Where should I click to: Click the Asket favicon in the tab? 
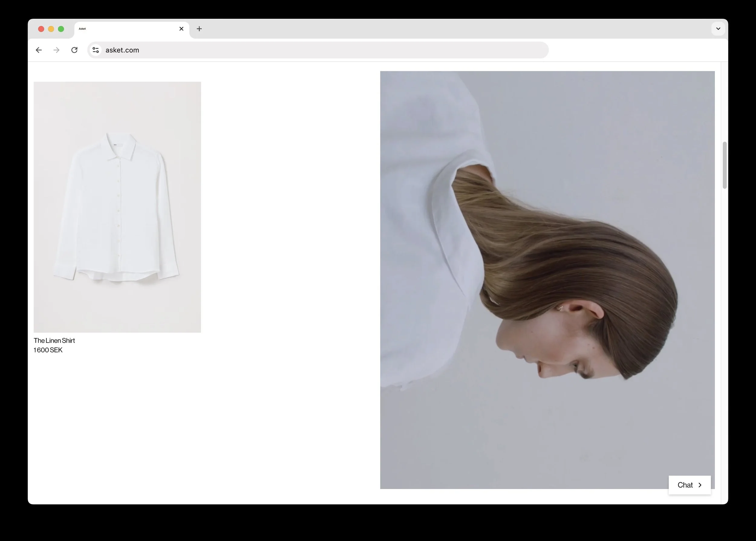[x=82, y=29]
